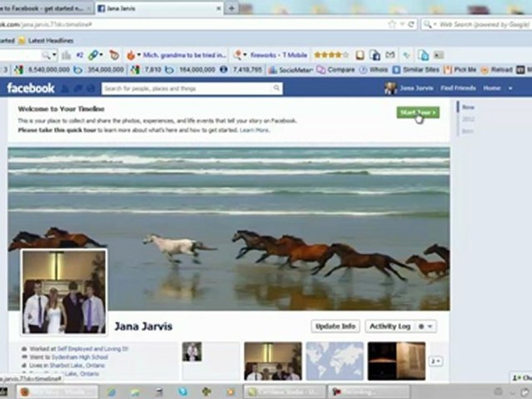Open toolbar search magnifier dropdown
This screenshot has height=399, width=532.
click(49, 55)
